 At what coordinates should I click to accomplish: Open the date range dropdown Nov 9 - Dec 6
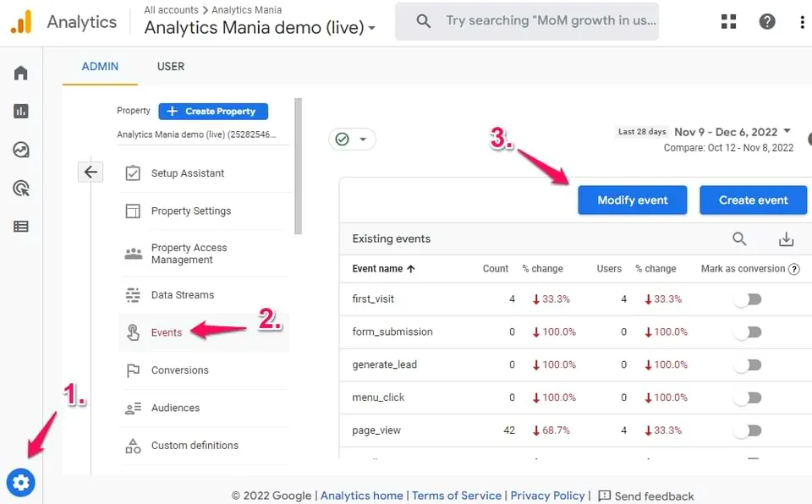[x=732, y=132]
